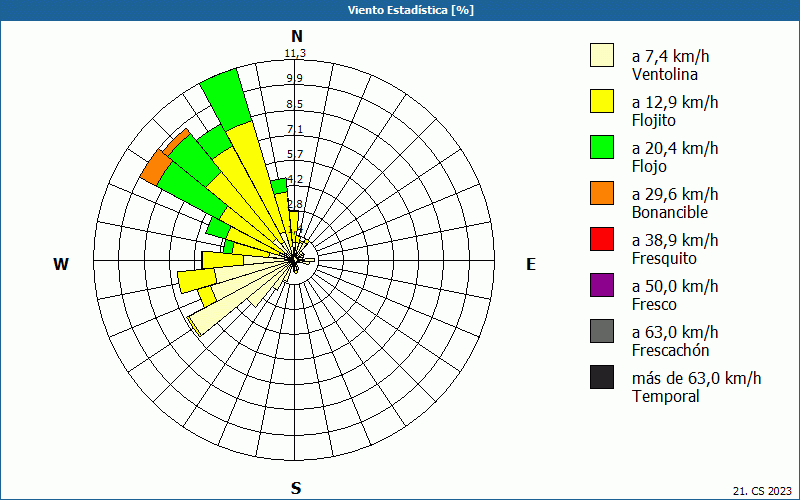Click the black Temporal color swatch
The width and height of the screenshot is (800, 500).
point(602,377)
